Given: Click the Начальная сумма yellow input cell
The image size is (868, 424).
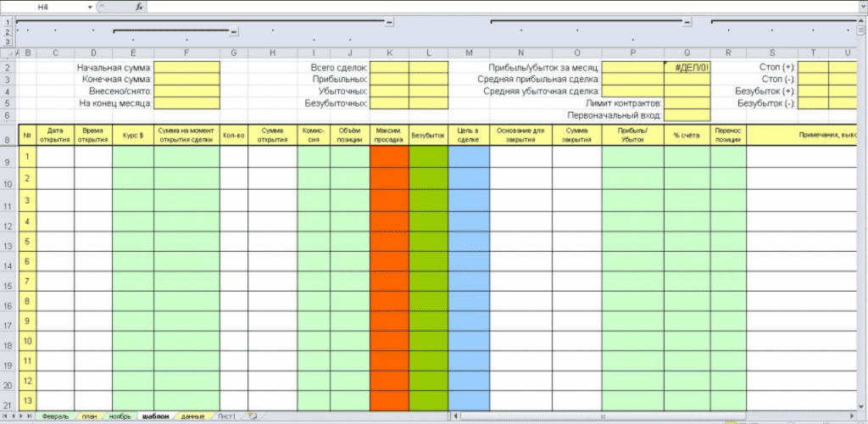Looking at the screenshot, I should pos(186,66).
